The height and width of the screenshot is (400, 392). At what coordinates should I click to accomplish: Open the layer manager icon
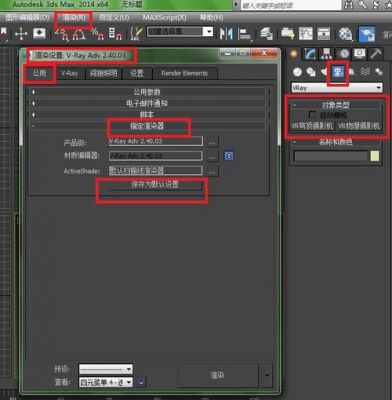(266, 34)
